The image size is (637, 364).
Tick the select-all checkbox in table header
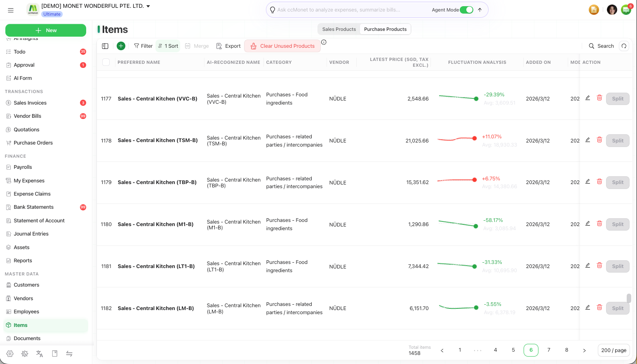(106, 62)
